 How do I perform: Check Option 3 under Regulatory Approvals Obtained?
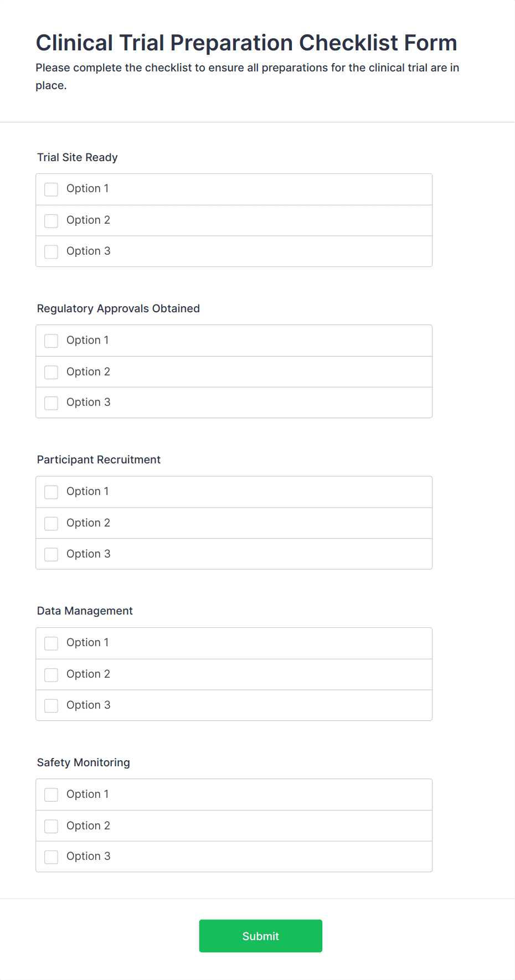coord(51,403)
